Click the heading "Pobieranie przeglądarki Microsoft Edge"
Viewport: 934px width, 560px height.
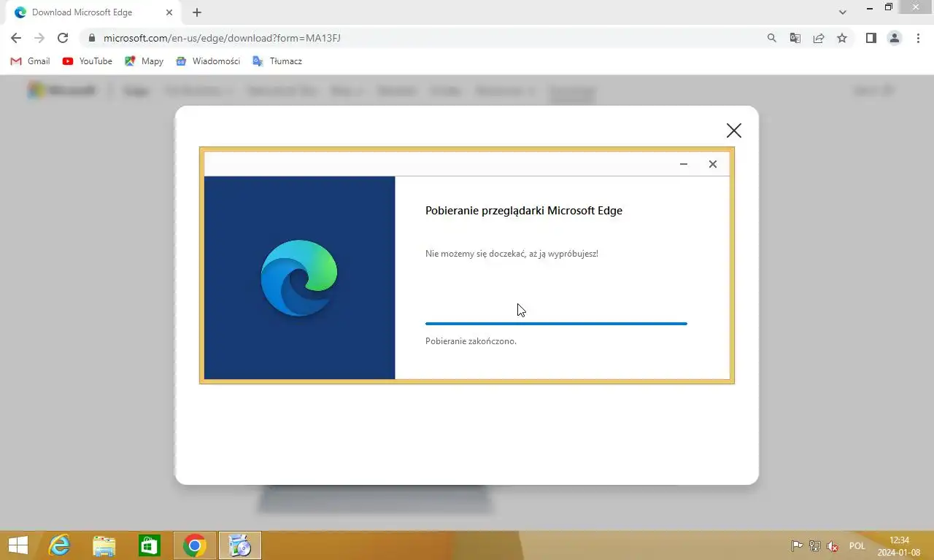(524, 211)
